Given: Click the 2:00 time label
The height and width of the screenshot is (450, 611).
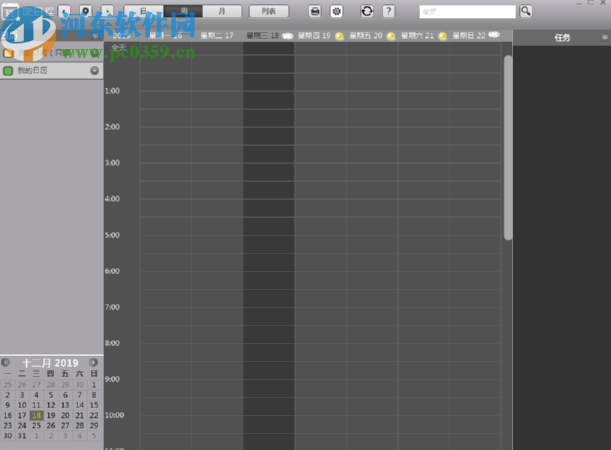Looking at the screenshot, I should pos(112,127).
